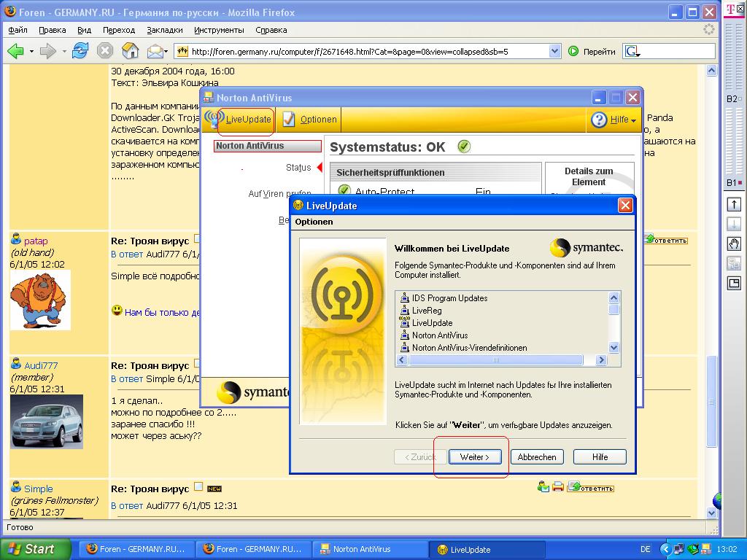Image resolution: width=747 pixels, height=560 pixels.
Task: Click the DE language indicator in the taskbar
Action: [x=646, y=549]
